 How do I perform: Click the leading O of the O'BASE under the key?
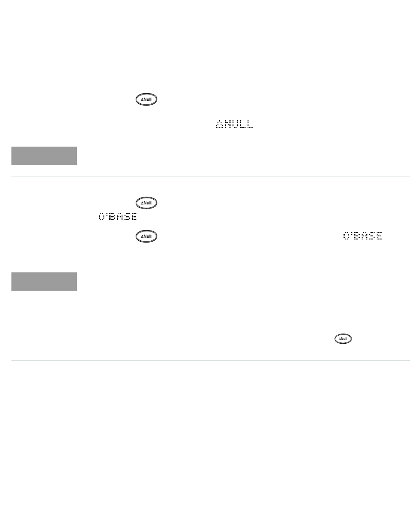pyautogui.click(x=102, y=217)
